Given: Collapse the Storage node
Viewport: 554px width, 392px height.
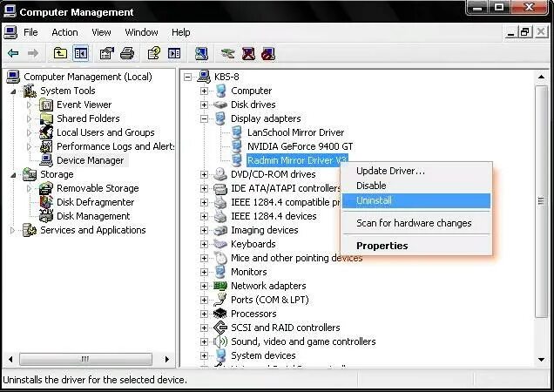Looking at the screenshot, I should coord(13,174).
